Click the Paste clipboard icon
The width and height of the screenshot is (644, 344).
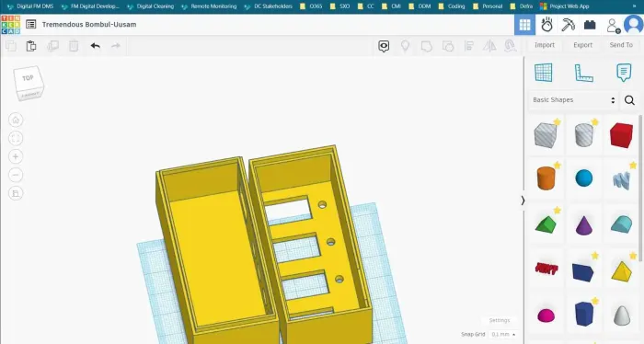31,46
